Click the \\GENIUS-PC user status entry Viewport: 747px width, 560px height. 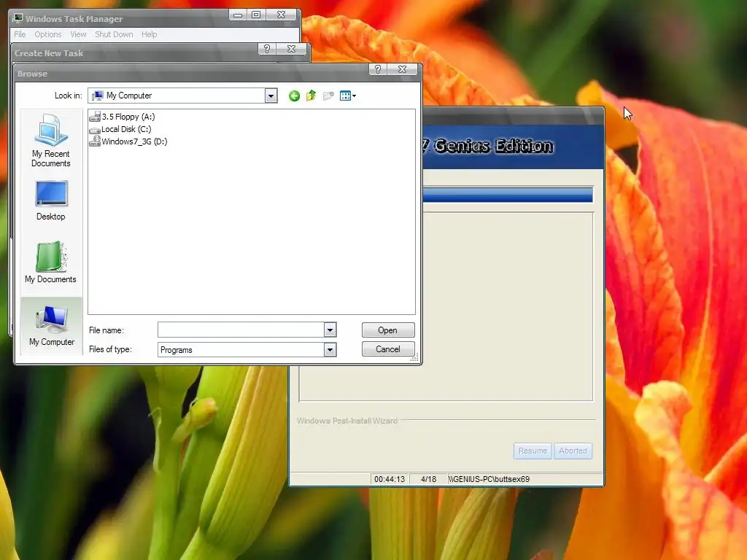tap(489, 479)
